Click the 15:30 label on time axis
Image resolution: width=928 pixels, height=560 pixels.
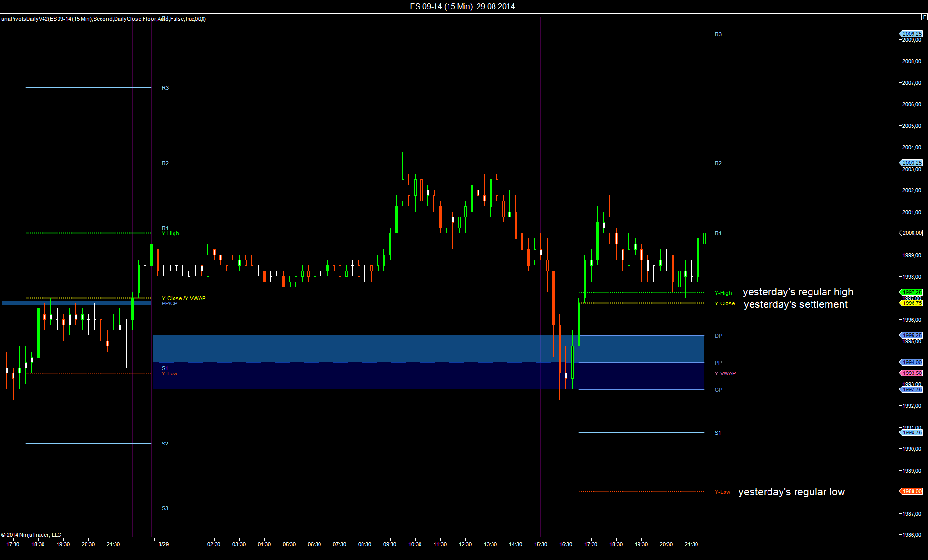(540, 544)
